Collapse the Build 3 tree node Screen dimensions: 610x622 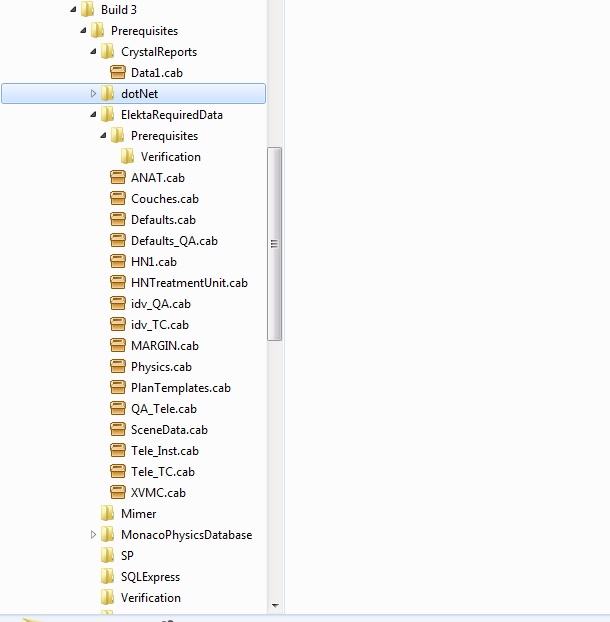[x=74, y=10]
